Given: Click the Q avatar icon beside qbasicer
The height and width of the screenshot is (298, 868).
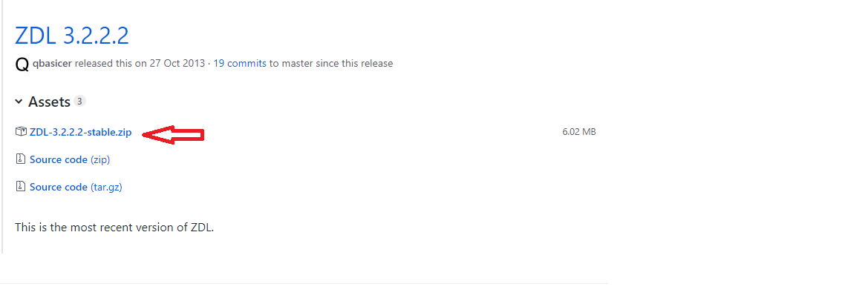Looking at the screenshot, I should click(x=22, y=64).
